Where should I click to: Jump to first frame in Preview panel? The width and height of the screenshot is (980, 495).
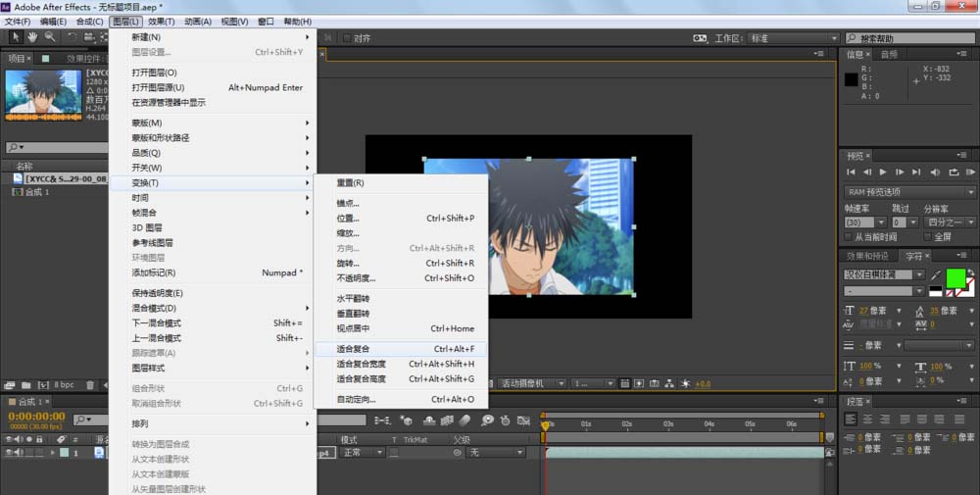[x=851, y=172]
